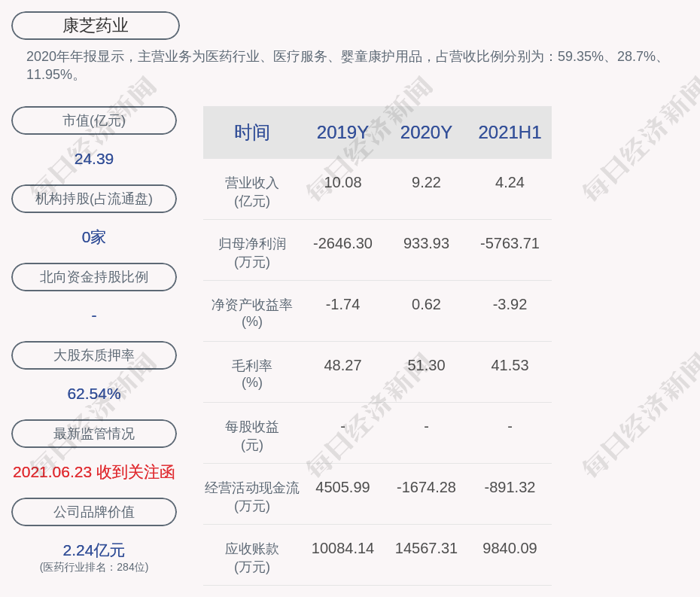This screenshot has width=700, height=597.
Task: Select the 最新监管情况 label
Action: point(94,434)
